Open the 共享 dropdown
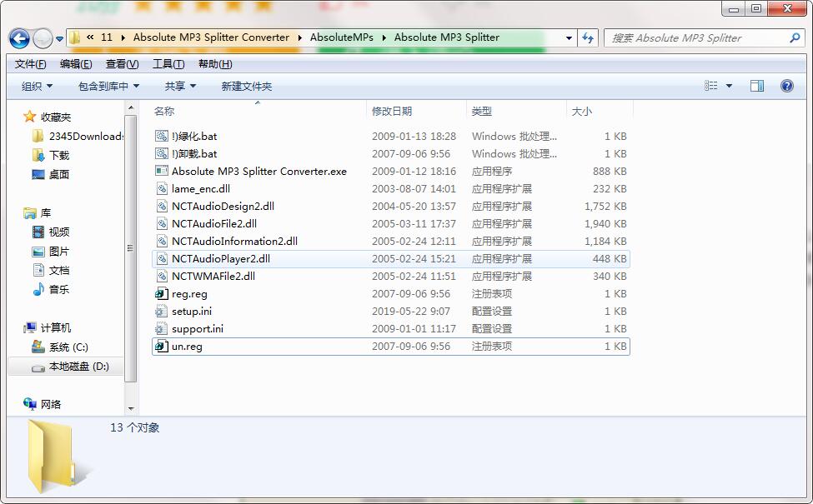 [180, 86]
